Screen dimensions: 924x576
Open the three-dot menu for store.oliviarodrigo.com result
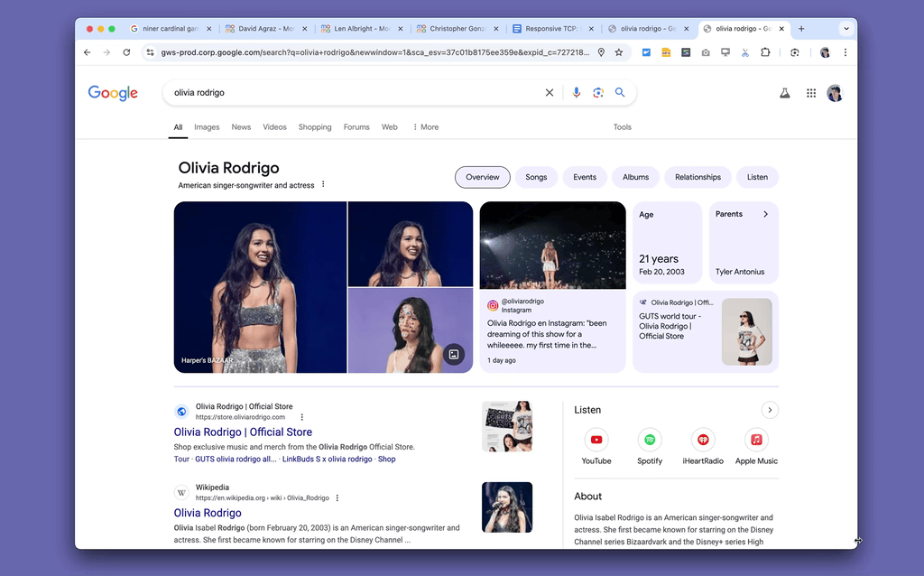tap(301, 417)
